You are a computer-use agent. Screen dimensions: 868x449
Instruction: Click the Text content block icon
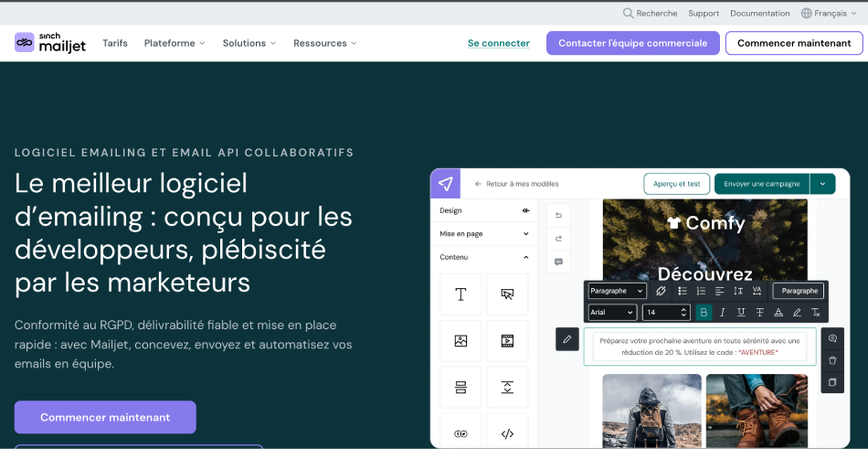(460, 294)
